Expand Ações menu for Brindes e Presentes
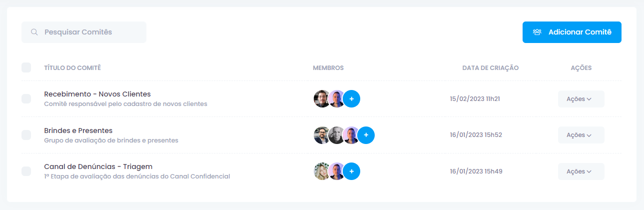Viewport: 644px width, 210px height. tap(581, 135)
